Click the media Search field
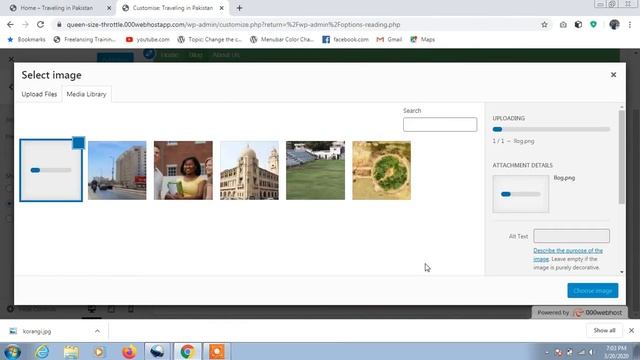This screenshot has height=360, width=640. tap(440, 124)
